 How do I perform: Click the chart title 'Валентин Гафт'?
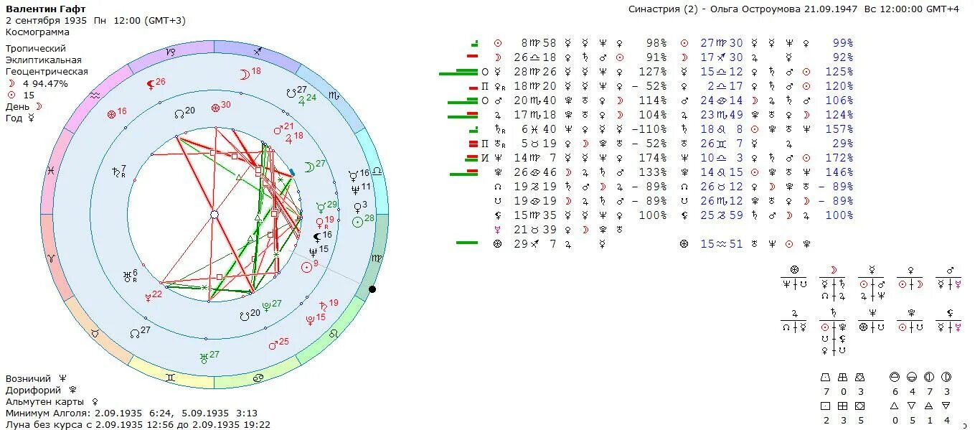pos(46,9)
